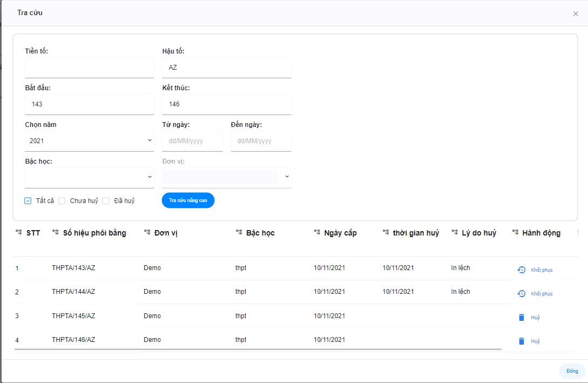The image size is (588, 383).
Task: Sort by Đơn vị column header
Action: [166, 233]
